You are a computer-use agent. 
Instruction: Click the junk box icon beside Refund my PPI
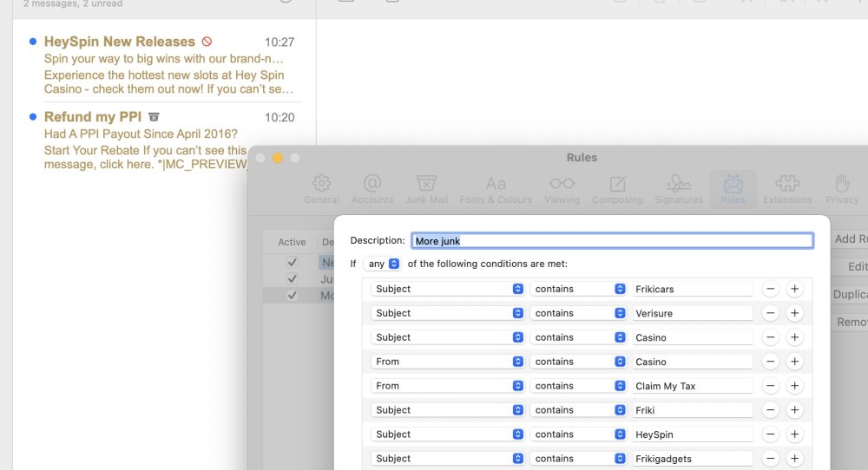(154, 117)
